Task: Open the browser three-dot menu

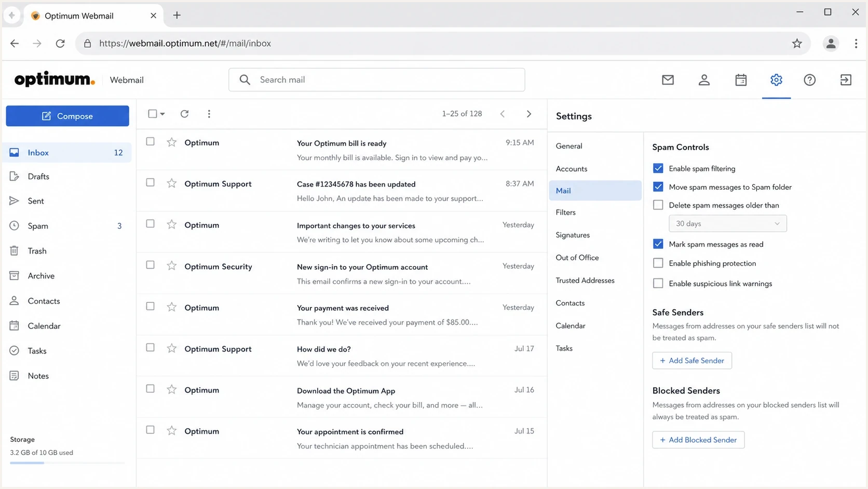Action: 856,44
